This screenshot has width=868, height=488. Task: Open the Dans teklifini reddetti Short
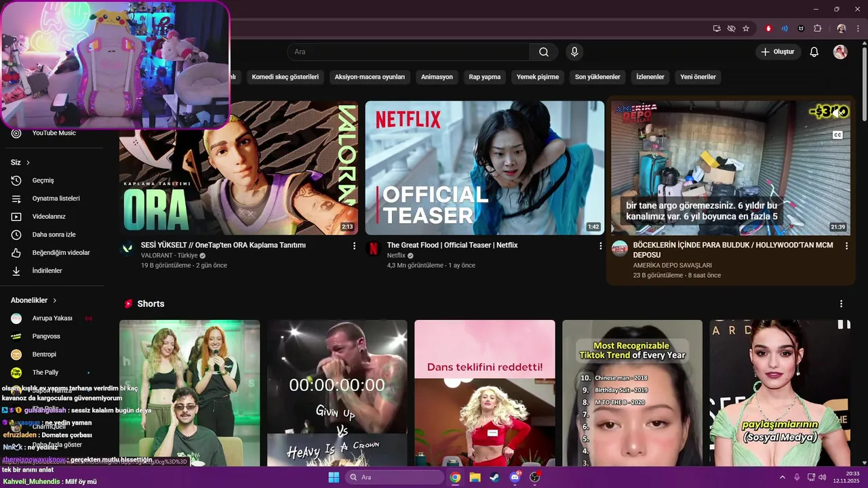tap(485, 393)
